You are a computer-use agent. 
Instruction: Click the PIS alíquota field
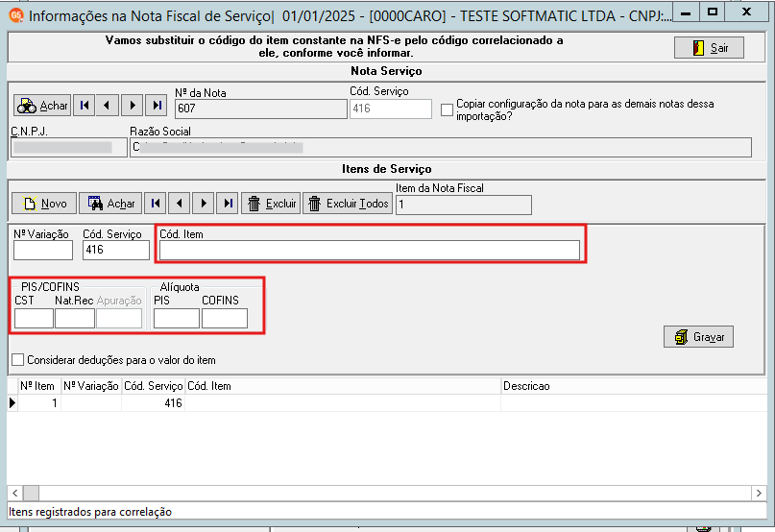click(x=177, y=319)
